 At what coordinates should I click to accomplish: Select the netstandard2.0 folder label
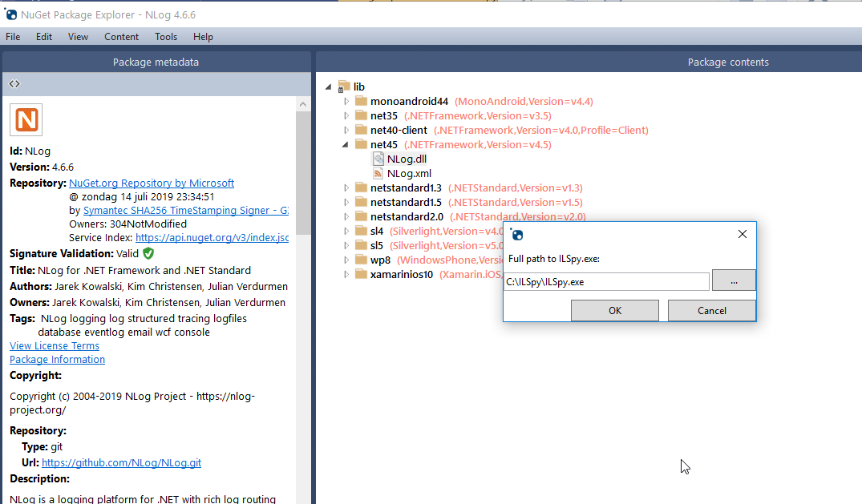407,216
